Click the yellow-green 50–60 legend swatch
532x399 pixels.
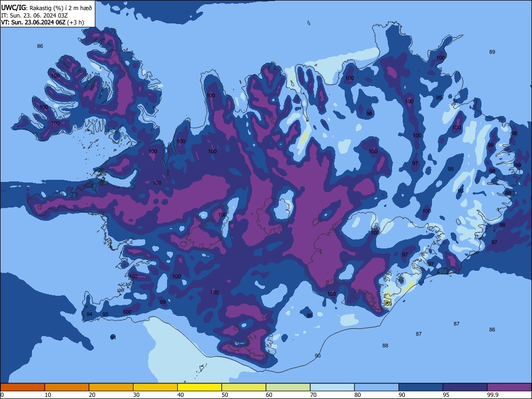tap(244, 387)
